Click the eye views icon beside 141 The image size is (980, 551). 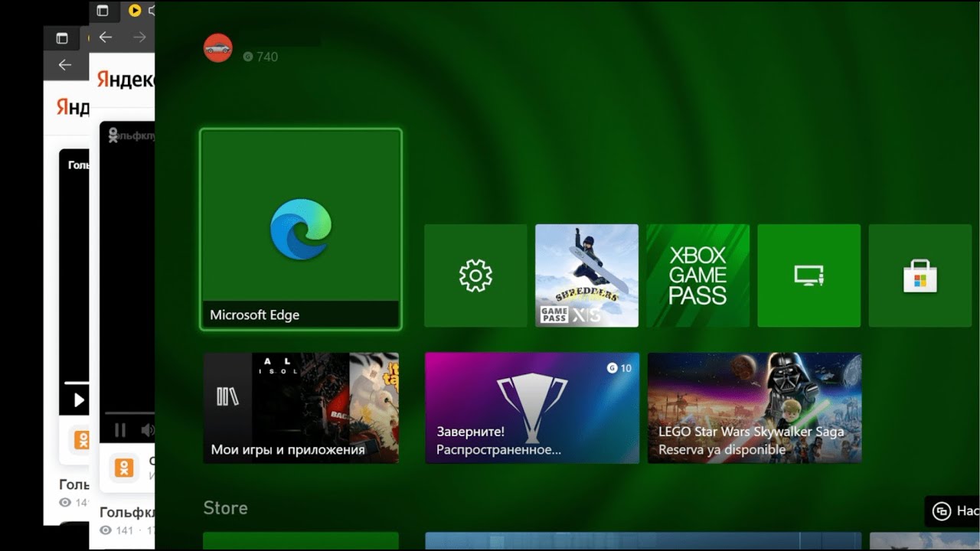coord(106,530)
